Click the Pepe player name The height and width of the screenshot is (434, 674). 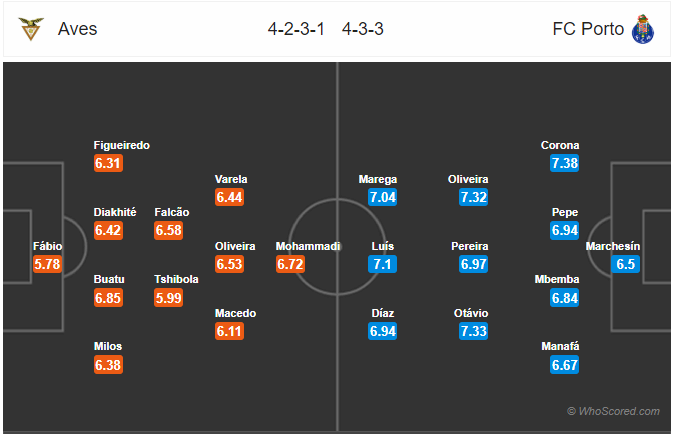coord(565,212)
